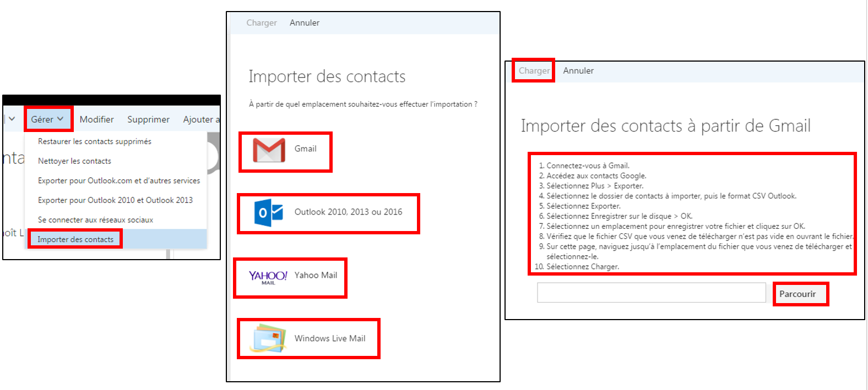Click the Gmail envelope icon
868x390 pixels.
(269, 150)
